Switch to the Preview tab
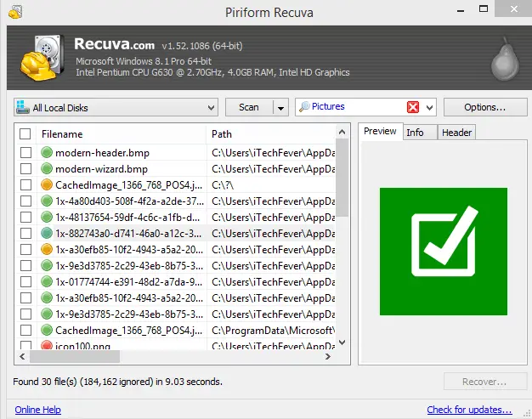Image resolution: width=532 pixels, height=419 pixels. pyautogui.click(x=380, y=131)
